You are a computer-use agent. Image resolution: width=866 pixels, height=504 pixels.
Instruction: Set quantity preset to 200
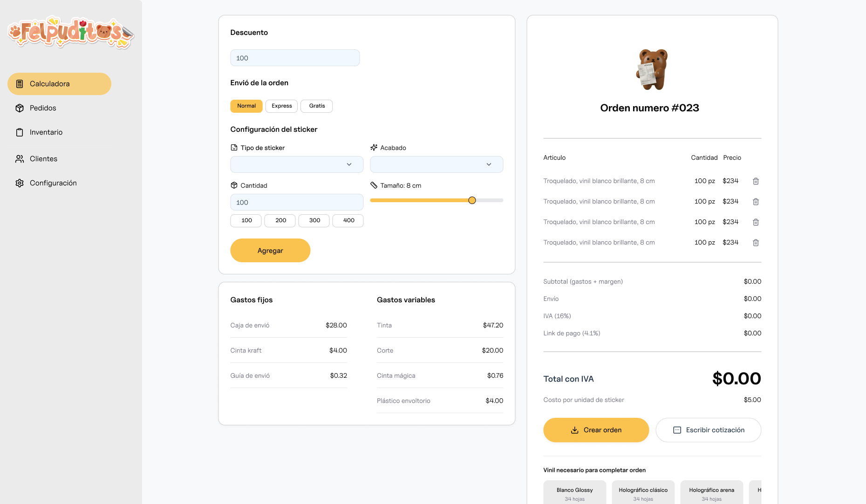(280, 221)
